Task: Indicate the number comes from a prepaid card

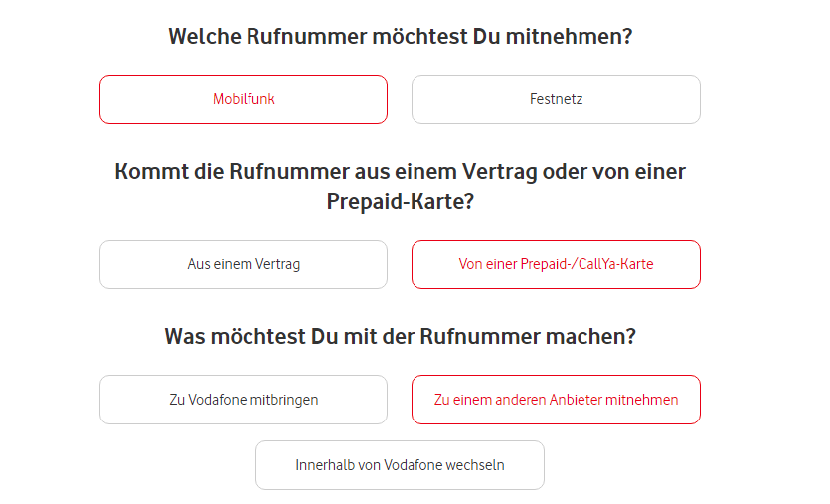Action: 556,264
